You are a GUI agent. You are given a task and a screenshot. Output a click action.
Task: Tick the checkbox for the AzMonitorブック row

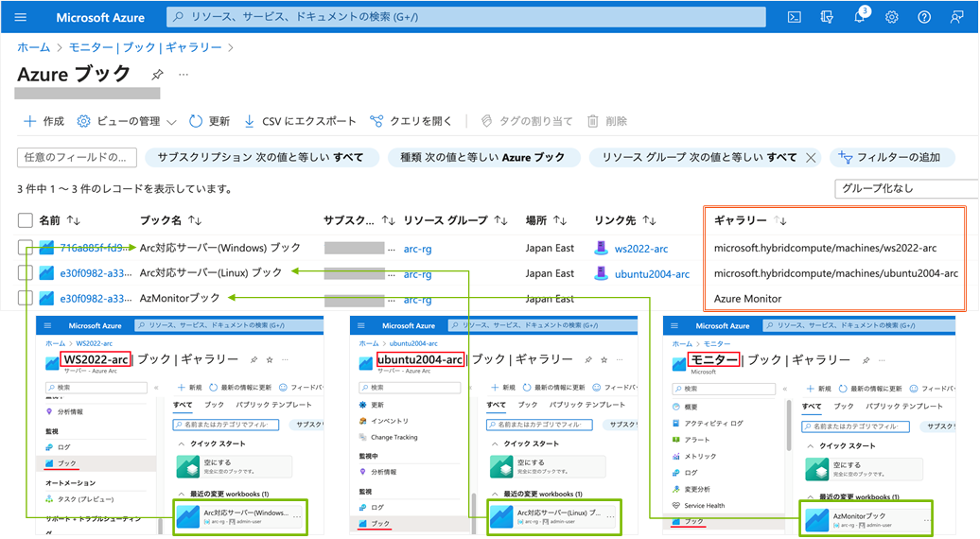(25, 298)
